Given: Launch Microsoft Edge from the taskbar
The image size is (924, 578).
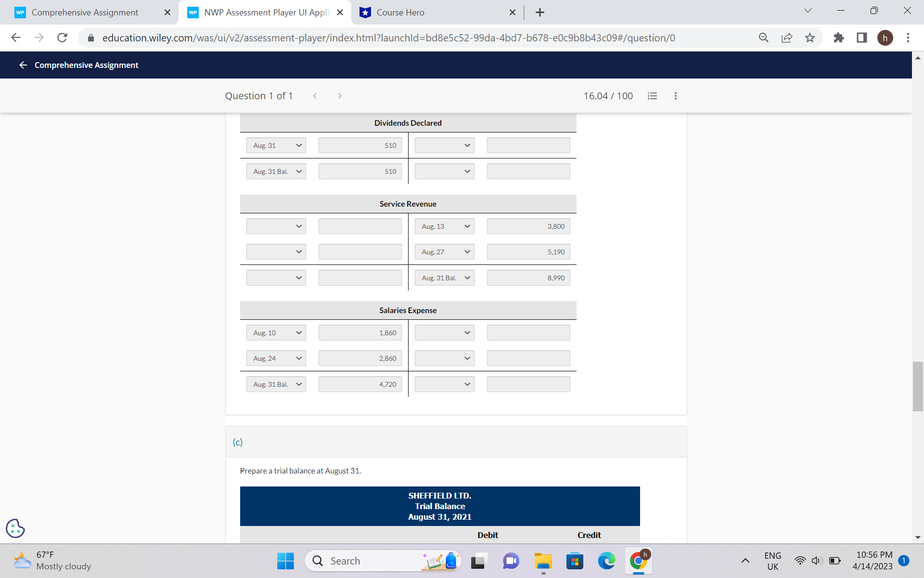Looking at the screenshot, I should coord(606,561).
